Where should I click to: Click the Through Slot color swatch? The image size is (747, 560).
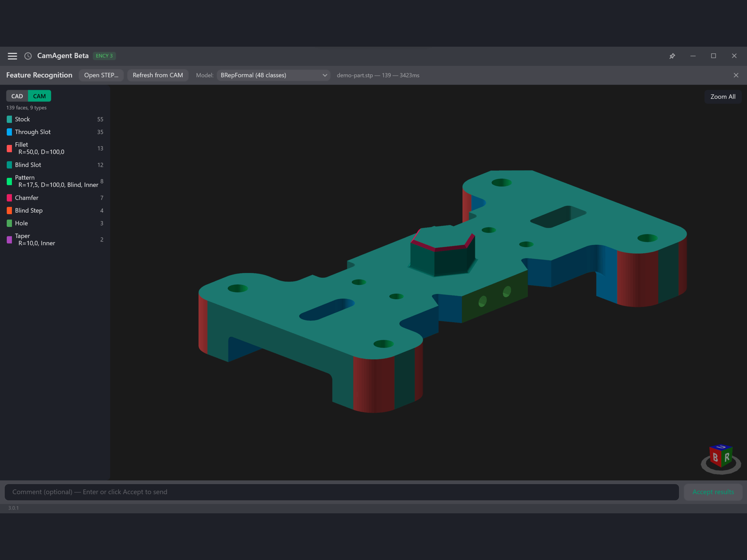click(9, 132)
